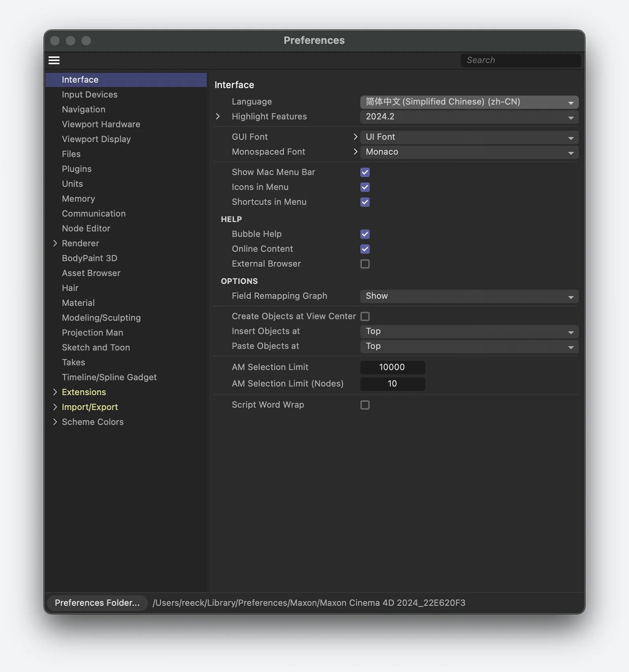
Task: Toggle Shortcuts in Menu checkbox
Action: click(x=365, y=202)
